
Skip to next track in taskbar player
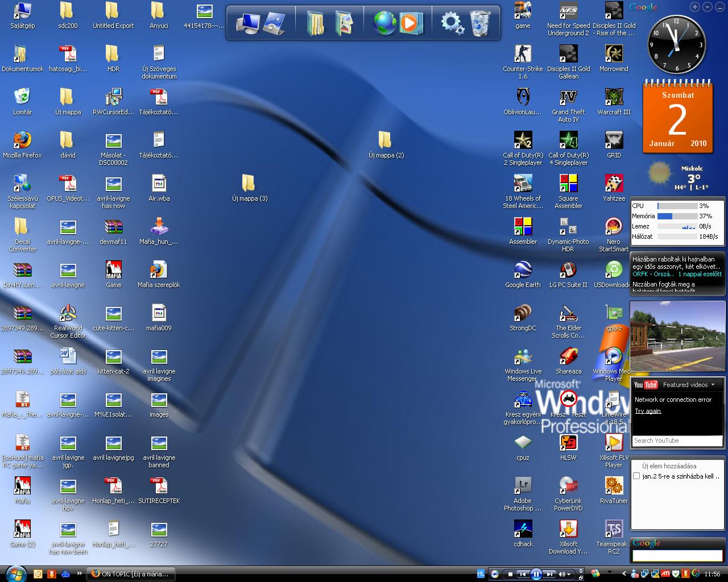(549, 574)
